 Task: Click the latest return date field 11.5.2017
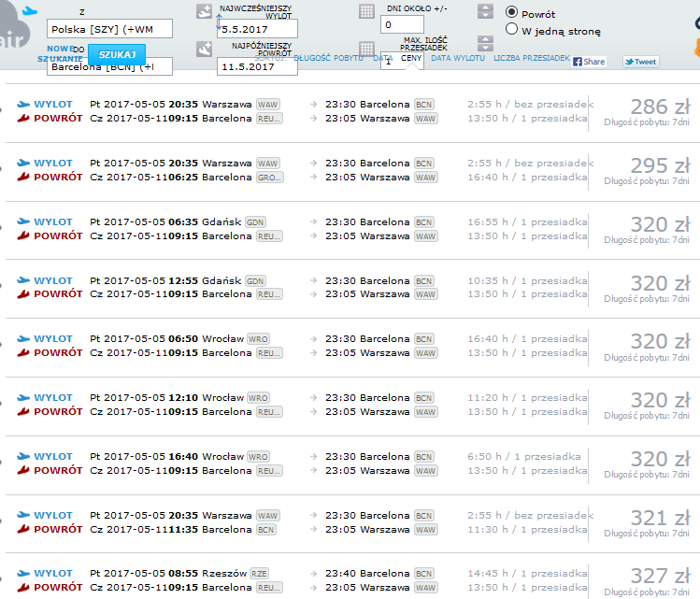[257, 66]
